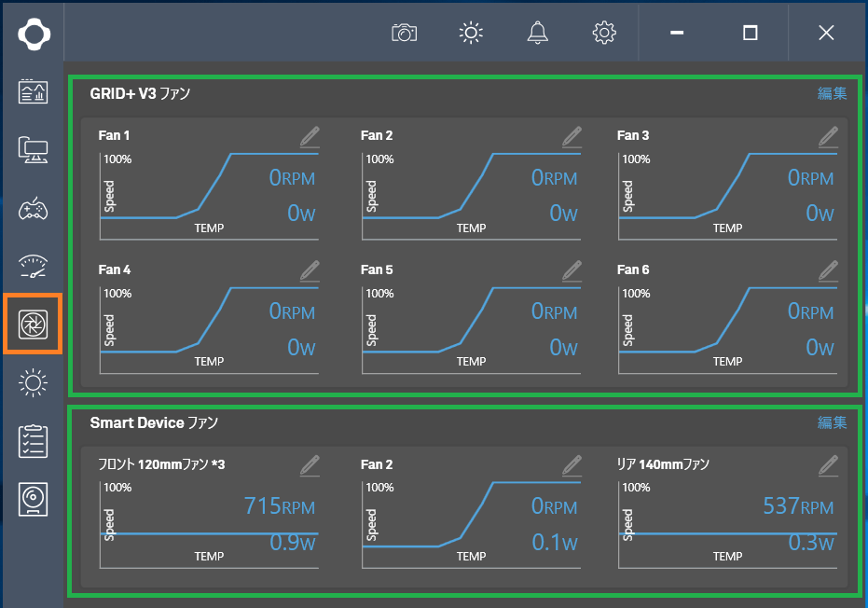Open notifications bell
Image resolution: width=868 pixels, height=608 pixels.
point(538,33)
